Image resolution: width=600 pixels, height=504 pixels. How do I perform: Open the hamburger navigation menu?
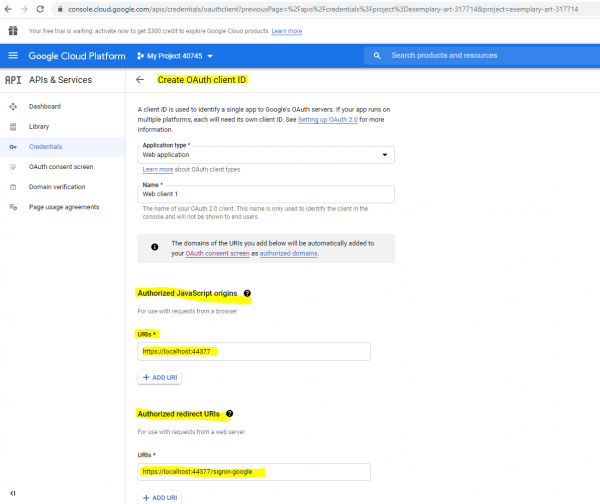(x=13, y=56)
